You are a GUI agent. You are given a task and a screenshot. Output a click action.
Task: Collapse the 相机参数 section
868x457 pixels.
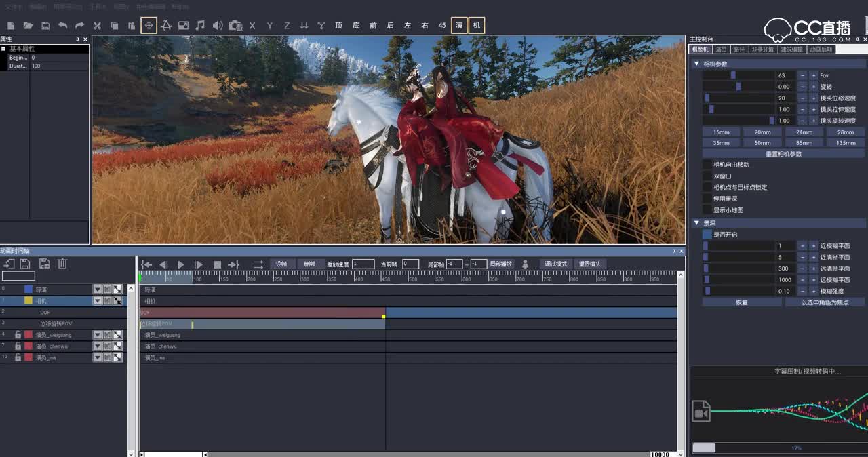click(696, 64)
